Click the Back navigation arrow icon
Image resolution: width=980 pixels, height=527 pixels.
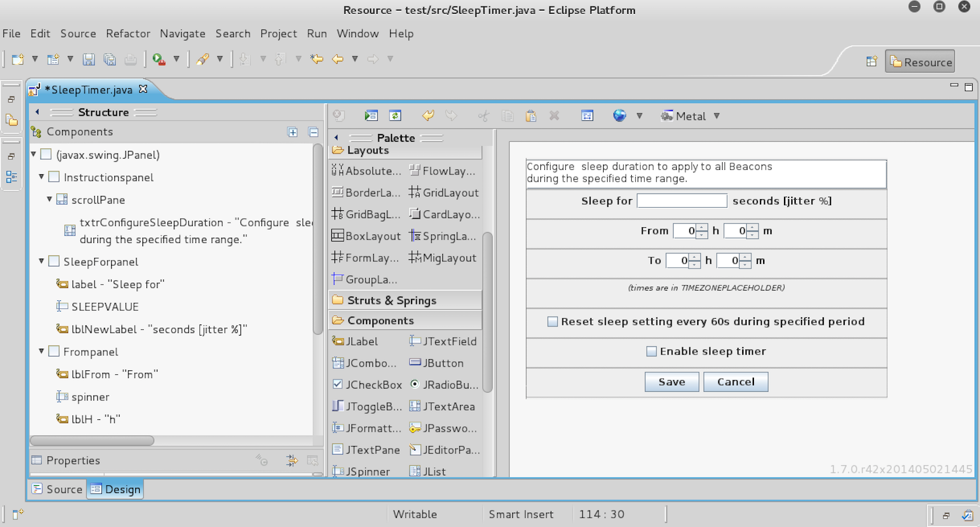pos(338,59)
